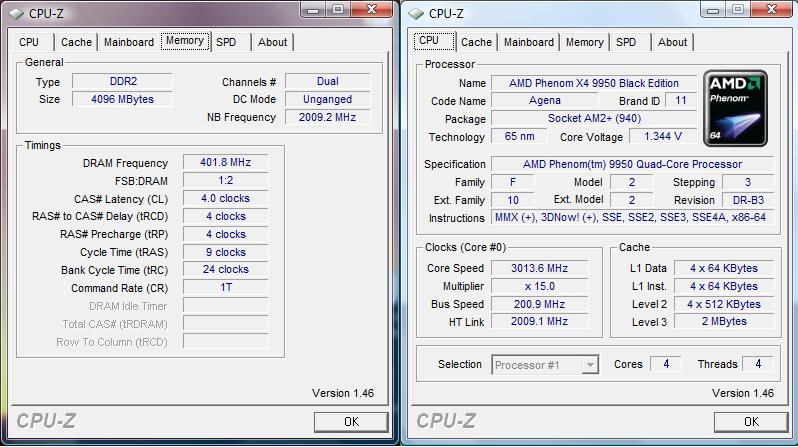Screen dimensions: 798x447
Task: Select Memory tab in left CPU-Z window
Action: tap(185, 41)
